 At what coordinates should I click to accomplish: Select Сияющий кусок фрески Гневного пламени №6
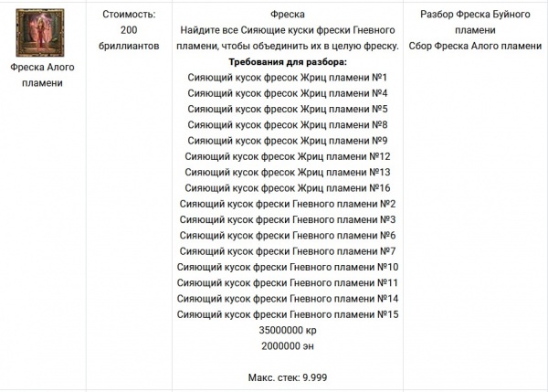click(x=288, y=236)
